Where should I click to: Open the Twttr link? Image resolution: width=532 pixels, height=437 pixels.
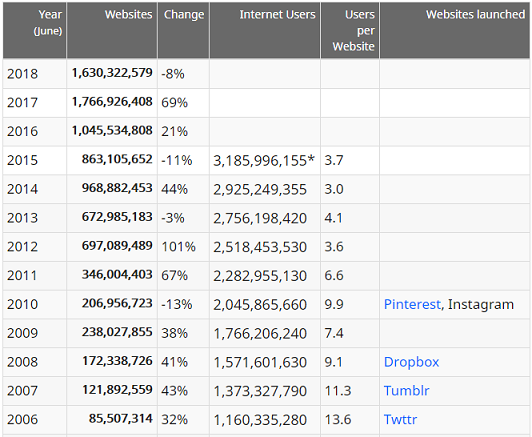click(x=400, y=419)
